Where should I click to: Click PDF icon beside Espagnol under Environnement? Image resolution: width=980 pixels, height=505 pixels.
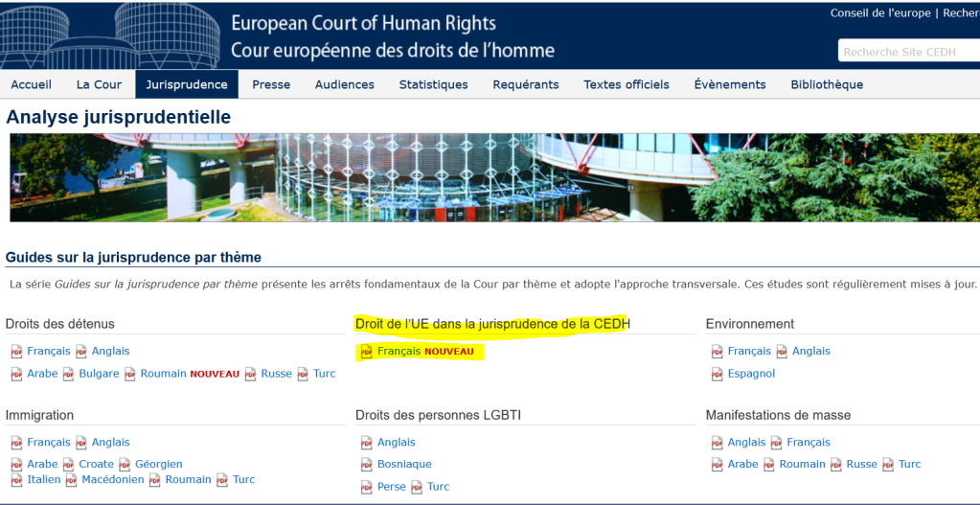click(x=718, y=374)
